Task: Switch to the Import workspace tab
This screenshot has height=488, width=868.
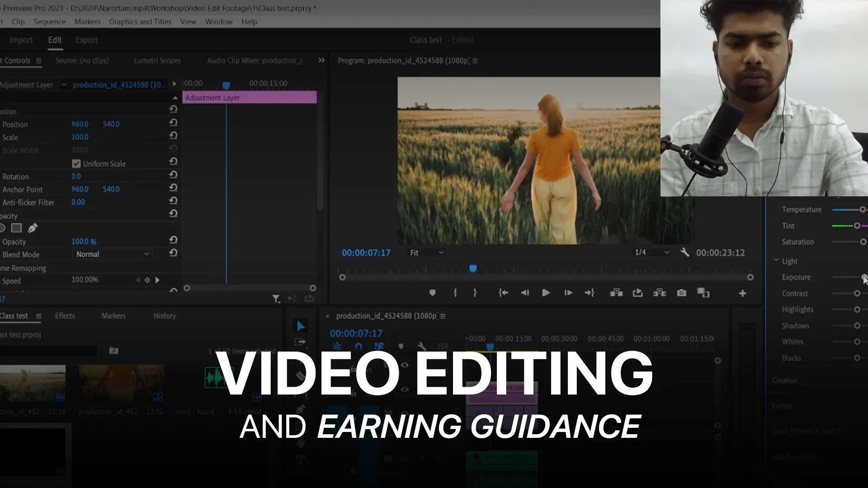Action: tap(21, 40)
